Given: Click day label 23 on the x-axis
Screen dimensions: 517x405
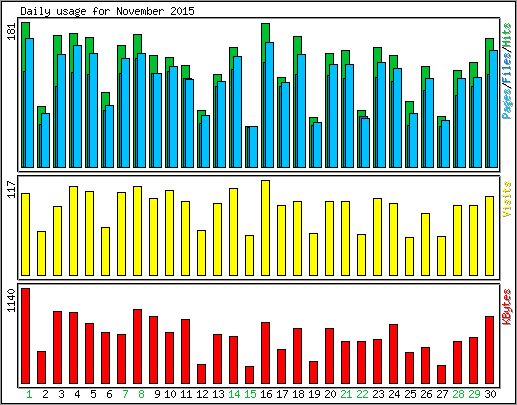Looking at the screenshot, I should tap(378, 394).
